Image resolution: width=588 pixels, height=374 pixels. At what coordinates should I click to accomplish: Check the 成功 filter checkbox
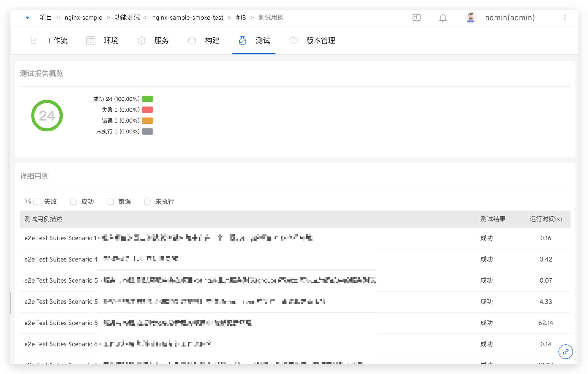pos(74,201)
